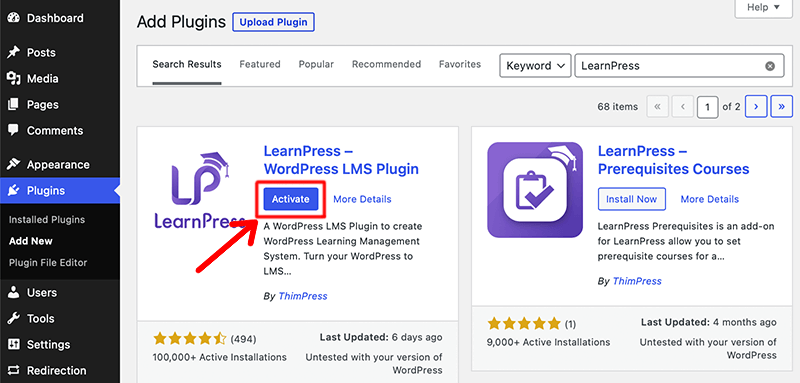The image size is (800, 383).
Task: Click the Posts pushpin icon
Action: coord(14,53)
